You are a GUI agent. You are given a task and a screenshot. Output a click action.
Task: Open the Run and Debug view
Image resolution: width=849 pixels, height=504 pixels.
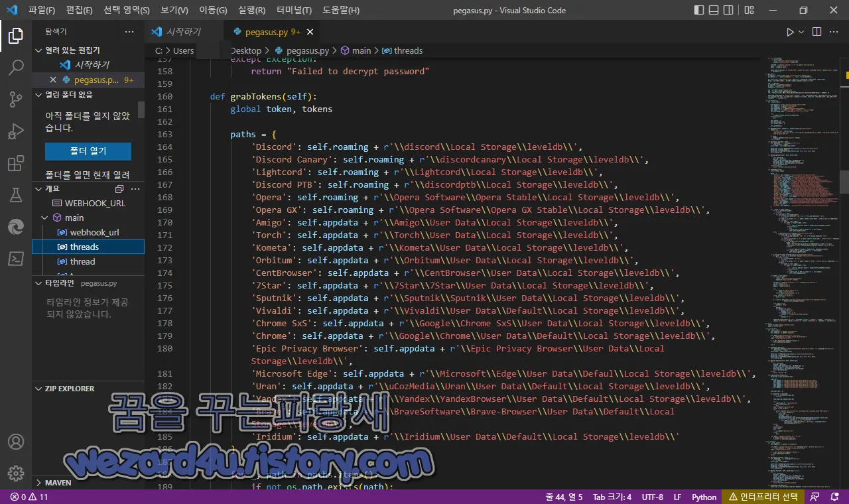(16, 131)
